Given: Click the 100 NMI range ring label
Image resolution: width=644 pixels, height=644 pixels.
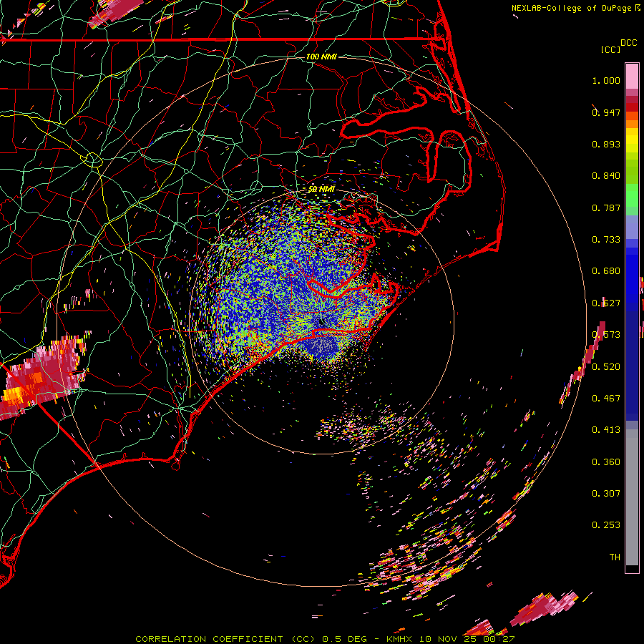Looking at the screenshot, I should [x=321, y=57].
